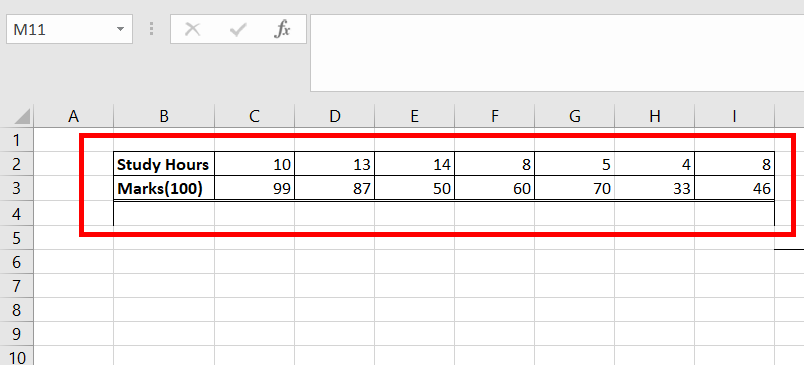The height and width of the screenshot is (365, 804).
Task: Select the cell containing 50
Action: 414,188
